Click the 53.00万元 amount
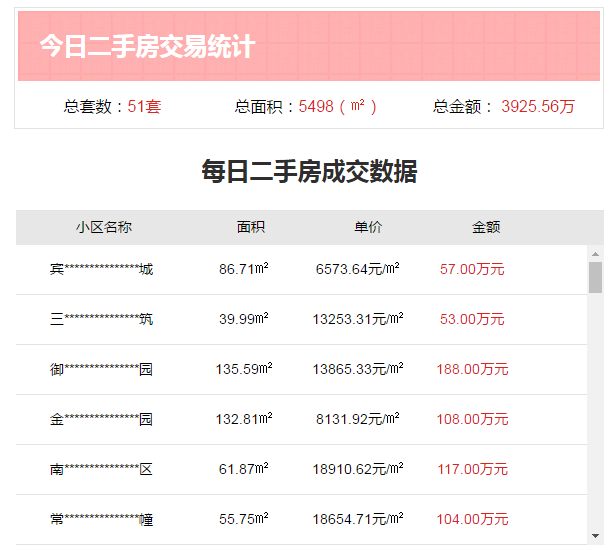Viewport: 609px width, 550px height. pyautogui.click(x=472, y=319)
